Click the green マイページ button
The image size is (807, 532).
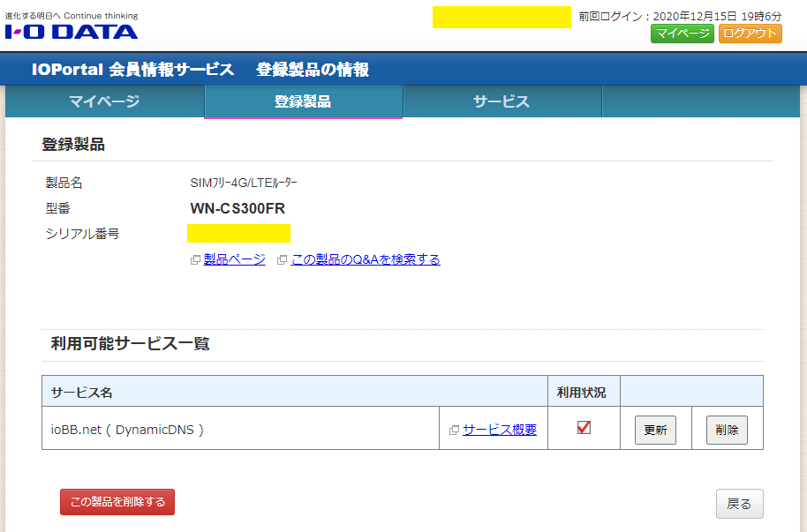point(683,34)
